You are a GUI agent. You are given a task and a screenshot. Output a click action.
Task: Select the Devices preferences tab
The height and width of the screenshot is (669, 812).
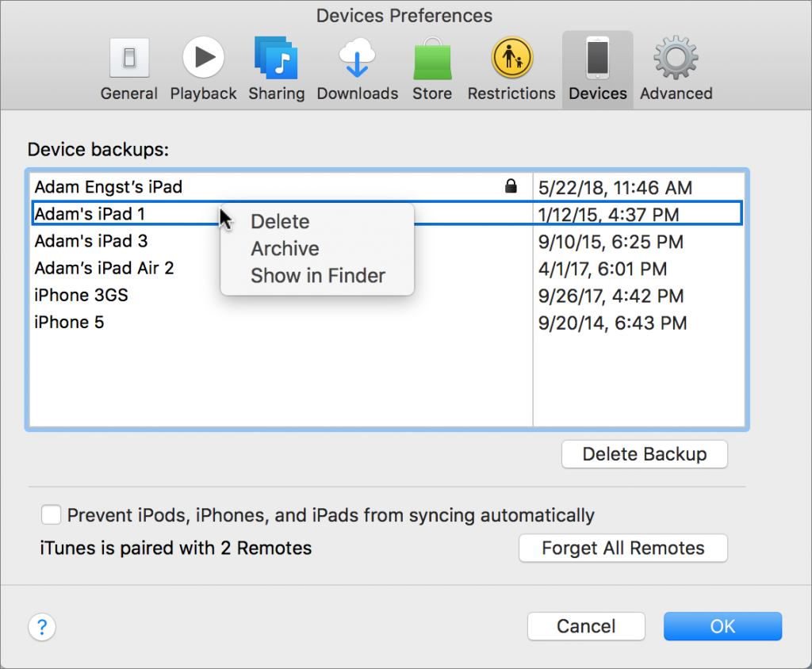point(598,70)
